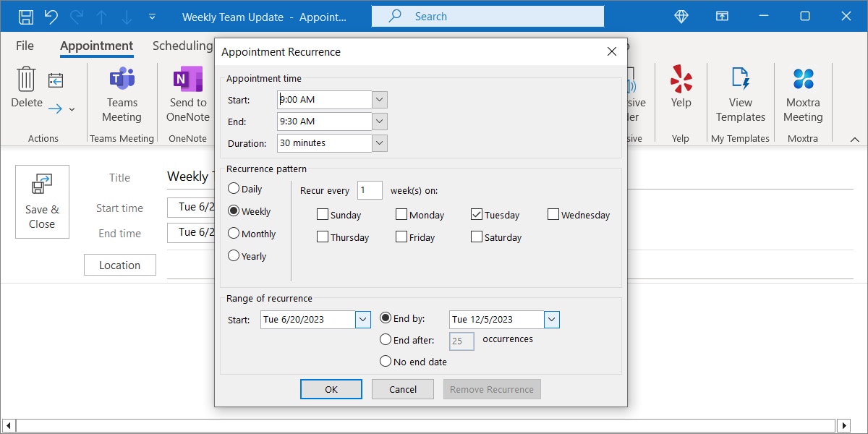Switch to the Scheduling tab
868x434 pixels.
click(182, 45)
